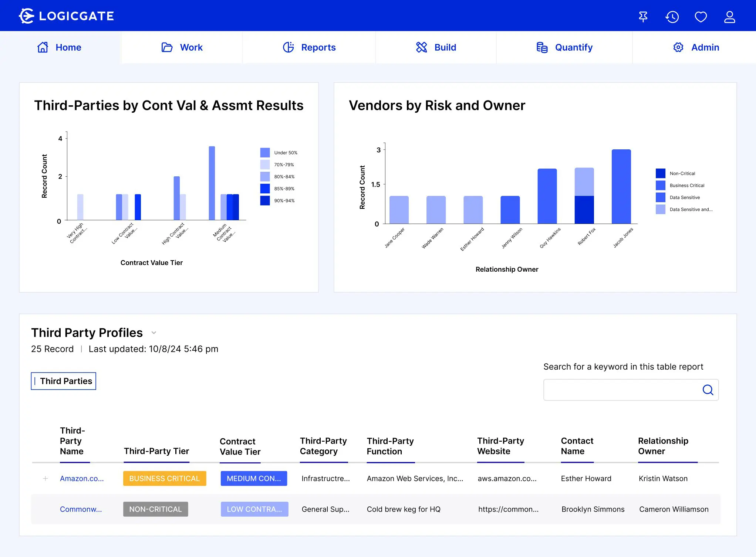The image size is (756, 557).
Task: Open the Work tab
Action: tap(182, 47)
